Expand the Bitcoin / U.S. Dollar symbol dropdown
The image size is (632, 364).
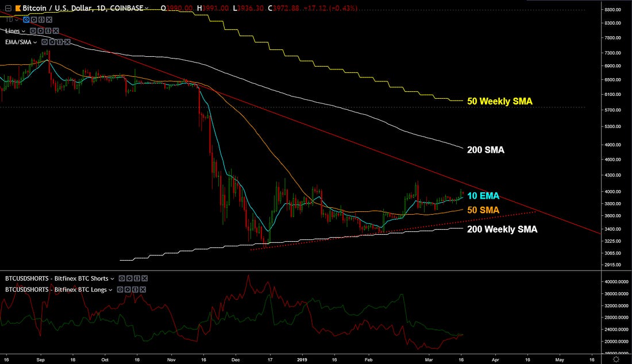[x=148, y=9]
